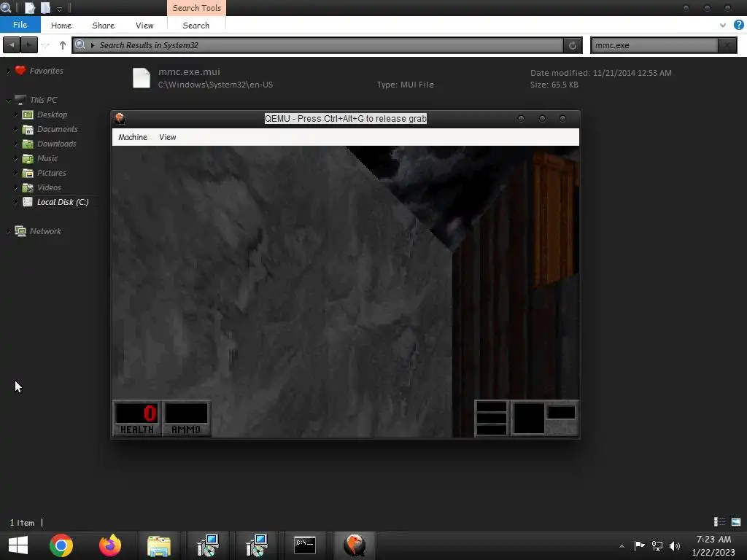Screen dimensions: 747x560
Task: Click the QEMU window title bar icon
Action: pos(120,118)
